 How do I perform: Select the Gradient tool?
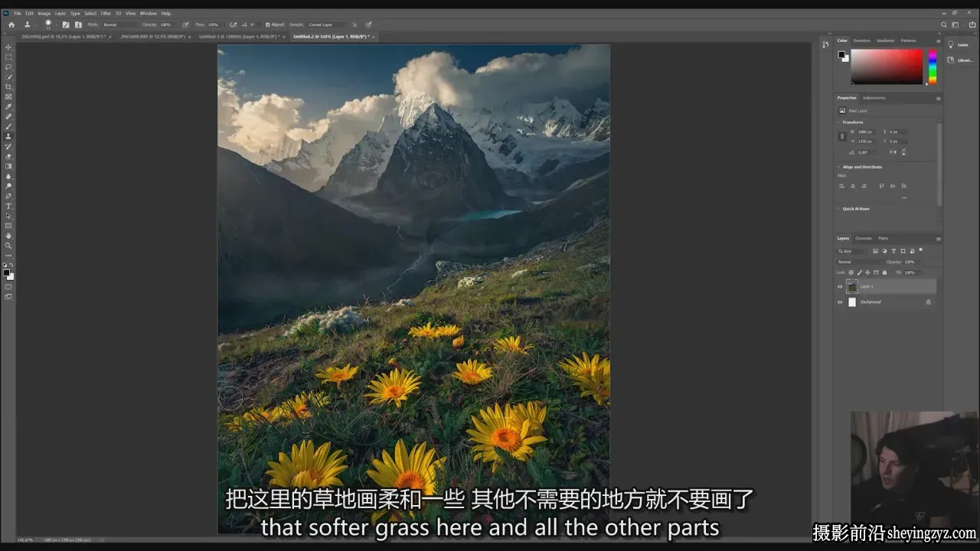pyautogui.click(x=8, y=166)
